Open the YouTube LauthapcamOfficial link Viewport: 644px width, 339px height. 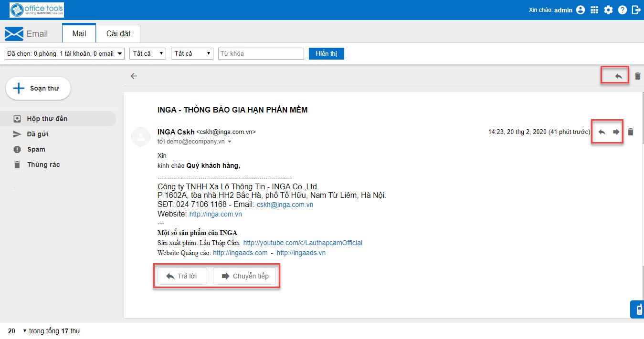tap(303, 243)
